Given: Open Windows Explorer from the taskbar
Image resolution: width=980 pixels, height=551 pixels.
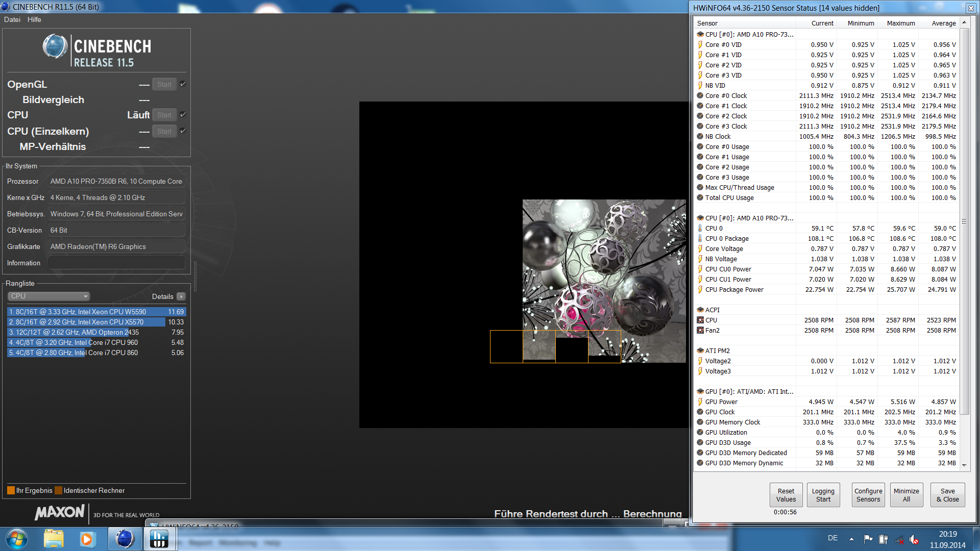Looking at the screenshot, I should (54, 539).
